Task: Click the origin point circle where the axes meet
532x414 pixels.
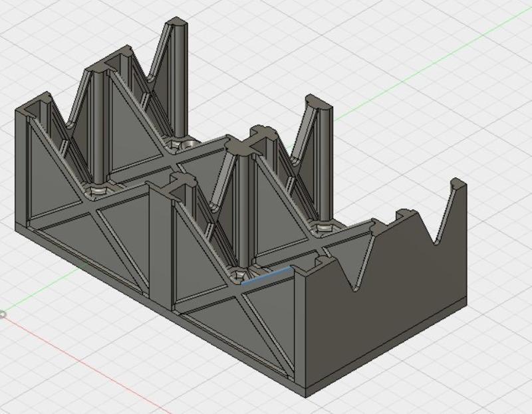Action: point(3,315)
